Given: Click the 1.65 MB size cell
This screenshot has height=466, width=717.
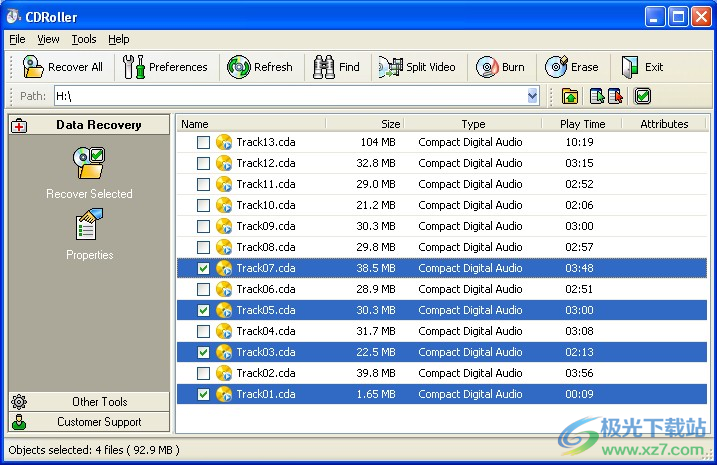Looking at the screenshot, I should coord(376,395).
